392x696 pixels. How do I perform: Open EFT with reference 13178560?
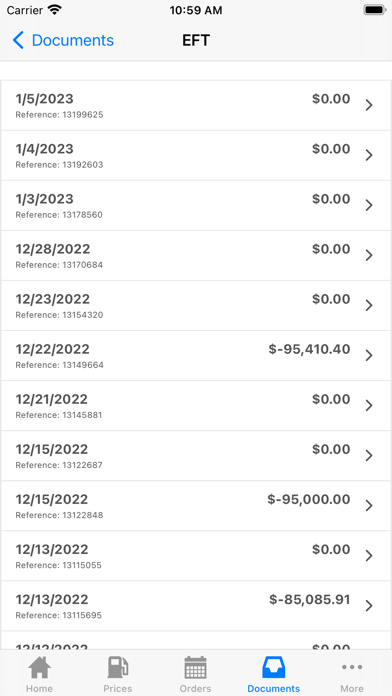[196, 206]
